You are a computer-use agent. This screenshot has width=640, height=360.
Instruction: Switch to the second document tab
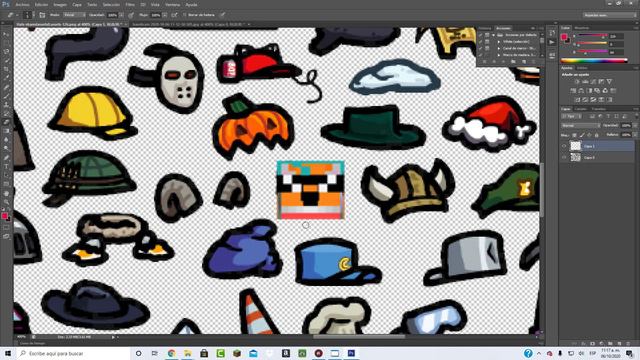[x=190, y=24]
